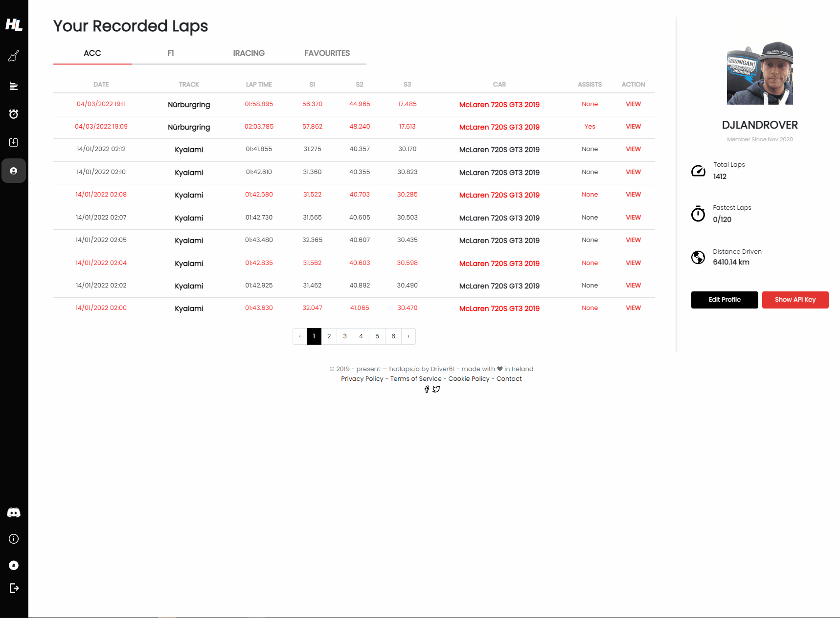Image resolution: width=840 pixels, height=618 pixels.
Task: Open the Contact footer link
Action: tap(509, 379)
